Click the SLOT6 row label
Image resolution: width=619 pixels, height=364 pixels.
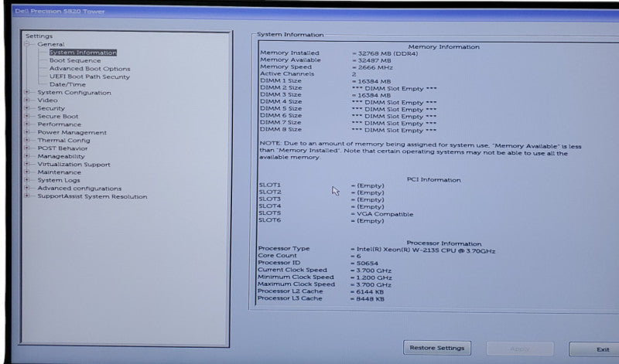coord(269,220)
